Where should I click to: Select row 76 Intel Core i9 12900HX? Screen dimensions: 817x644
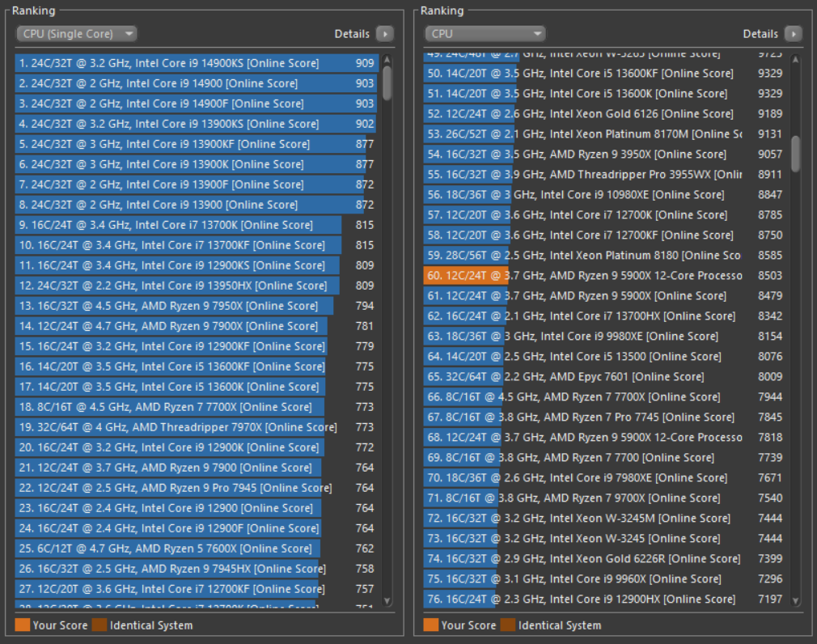(x=605, y=600)
